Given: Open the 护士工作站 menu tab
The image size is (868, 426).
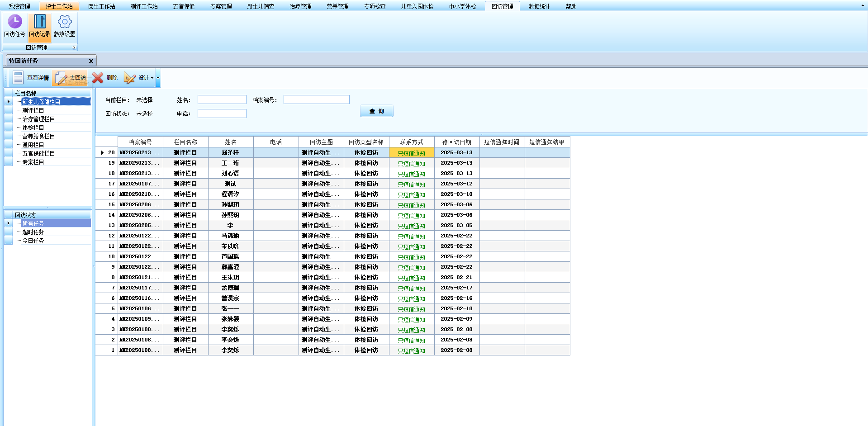Looking at the screenshot, I should [59, 6].
